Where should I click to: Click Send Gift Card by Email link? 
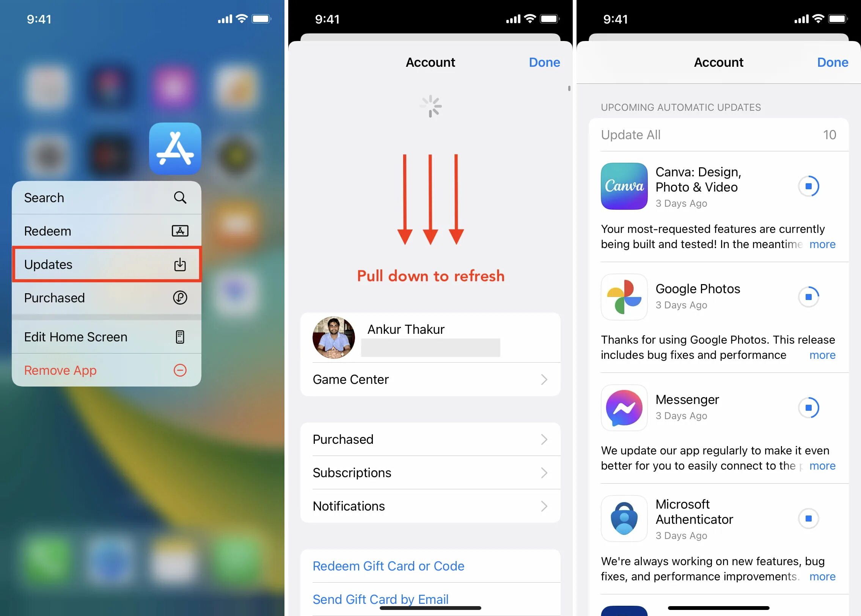388,597
